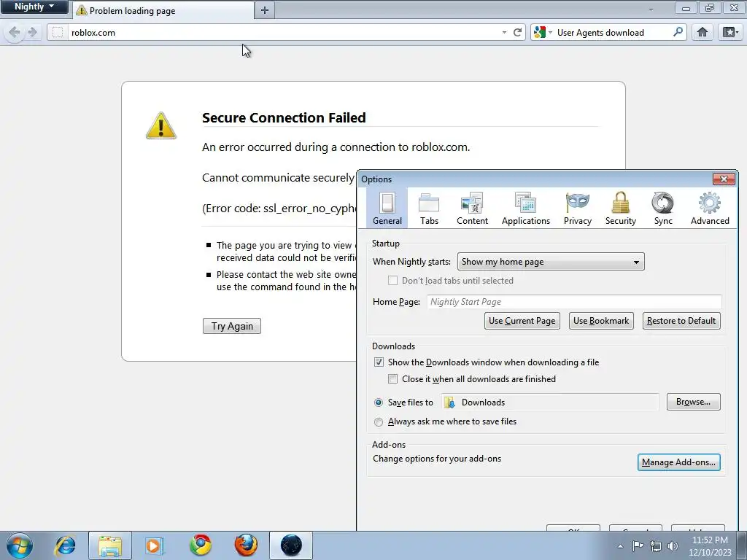This screenshot has height=560, width=747.
Task: Open the Content options panel
Action: (x=472, y=208)
